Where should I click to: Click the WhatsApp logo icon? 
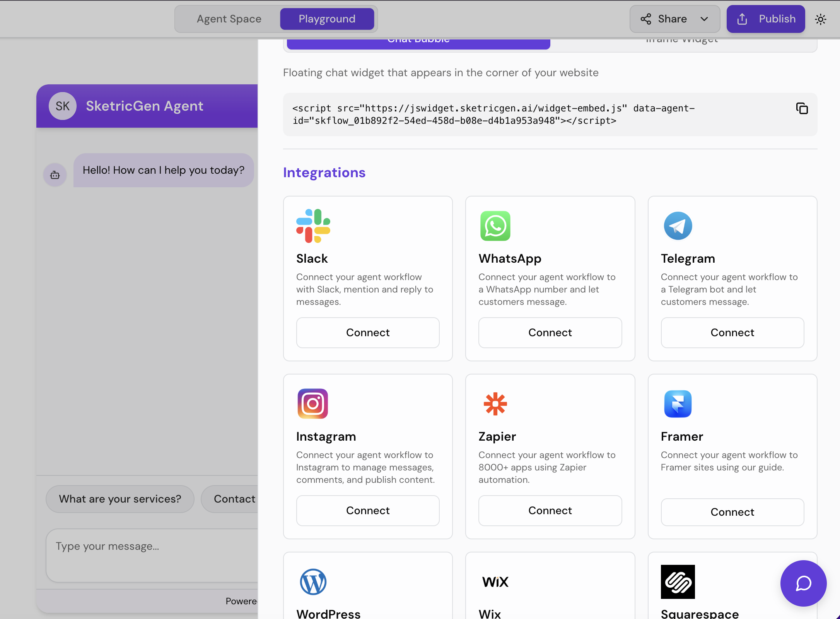click(x=495, y=226)
